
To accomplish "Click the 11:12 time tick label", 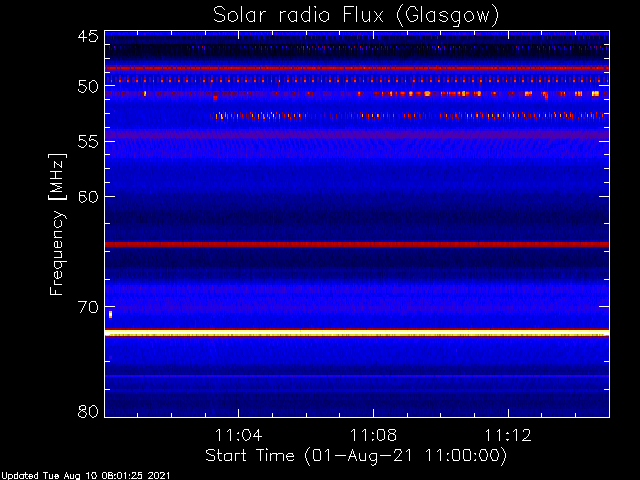I will (508, 435).
